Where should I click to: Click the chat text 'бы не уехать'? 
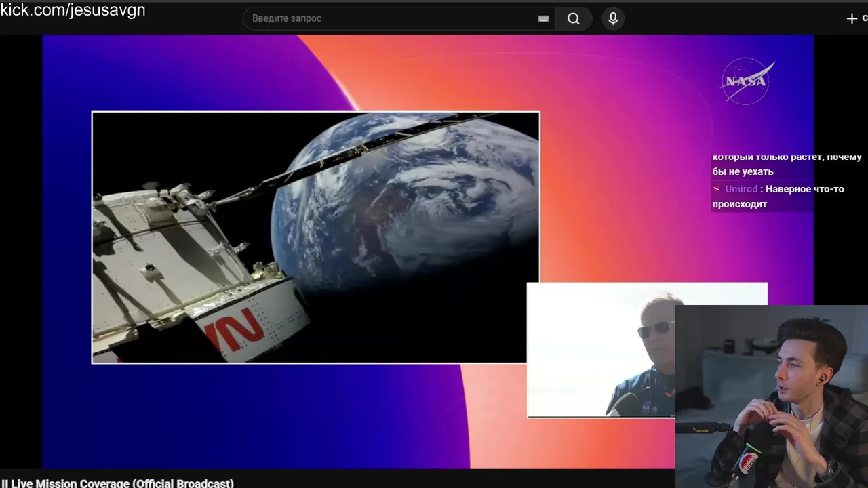743,171
